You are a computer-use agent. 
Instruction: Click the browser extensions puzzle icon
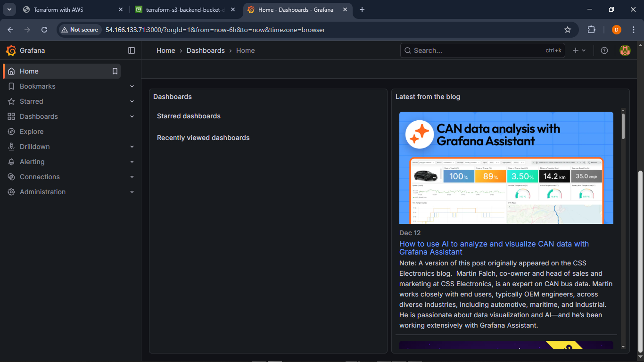591,30
